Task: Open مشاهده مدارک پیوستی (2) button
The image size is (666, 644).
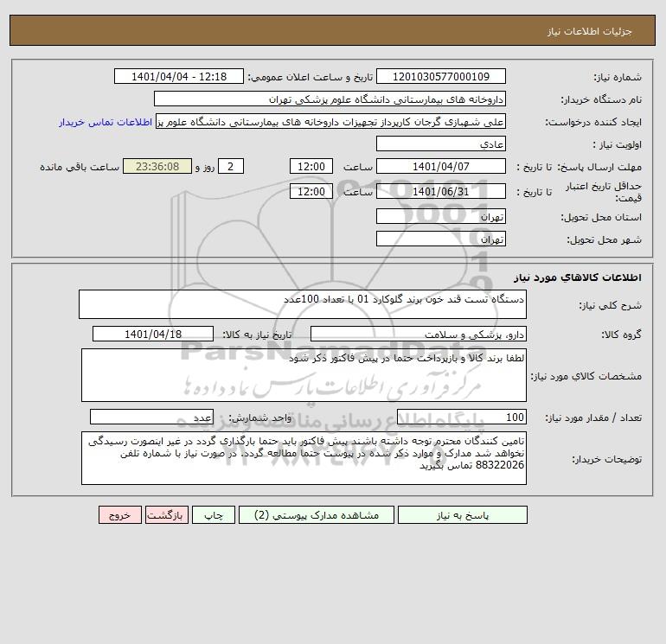Action: (317, 515)
